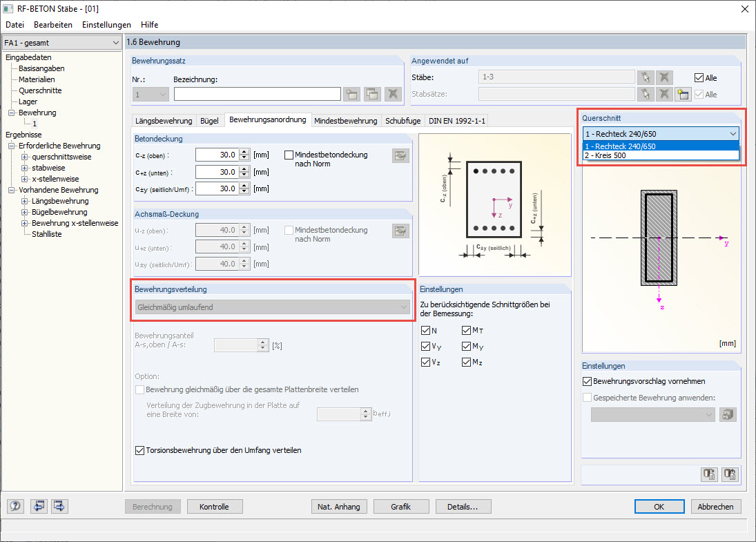Expand querschnittsweise tree node

click(24, 157)
